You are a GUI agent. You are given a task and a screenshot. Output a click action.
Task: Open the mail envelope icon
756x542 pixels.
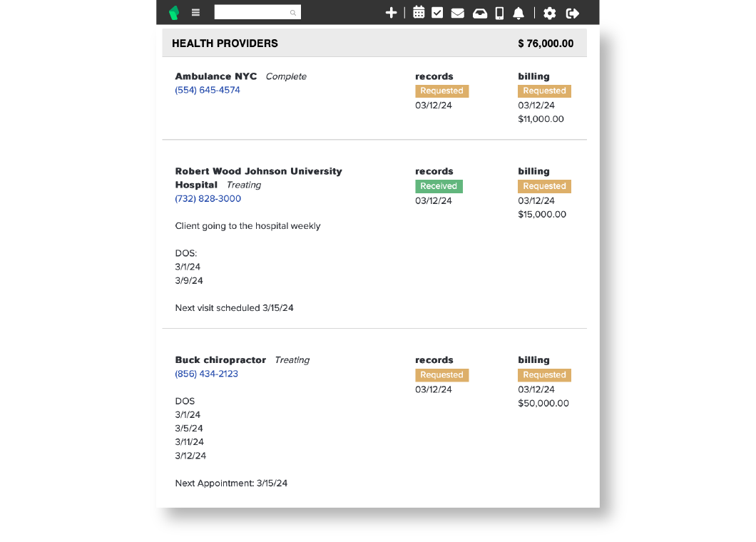(x=458, y=13)
